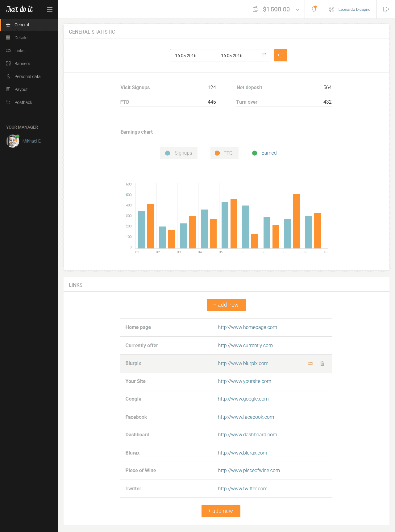
Task: Click the hamburger menu icon
Action: (50, 10)
